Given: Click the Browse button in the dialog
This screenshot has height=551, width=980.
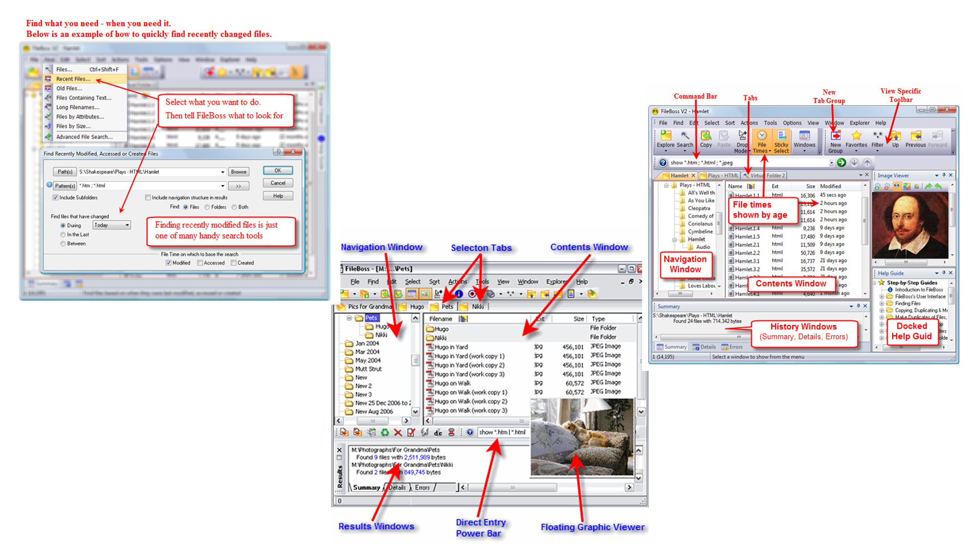Looking at the screenshot, I should 238,172.
